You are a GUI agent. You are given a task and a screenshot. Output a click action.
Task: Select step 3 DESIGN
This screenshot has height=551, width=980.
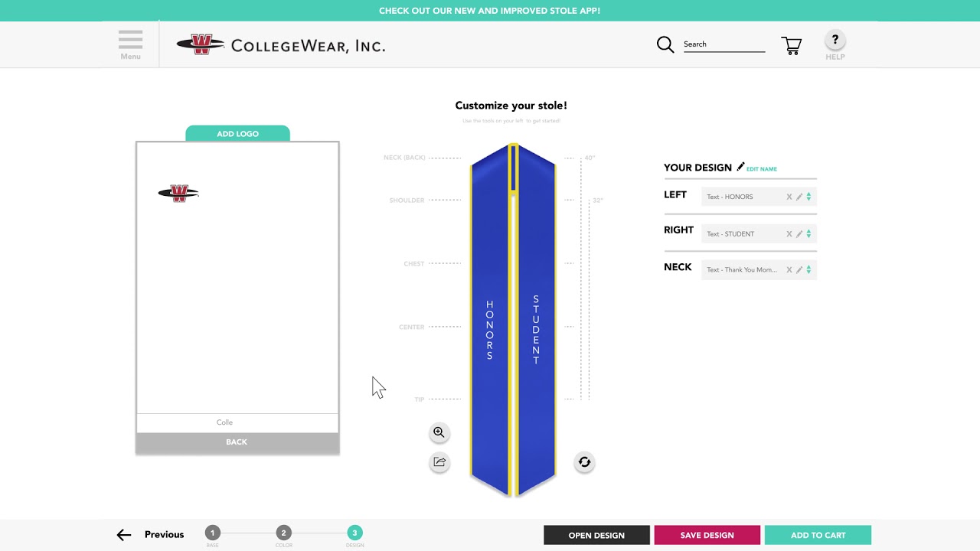point(354,533)
